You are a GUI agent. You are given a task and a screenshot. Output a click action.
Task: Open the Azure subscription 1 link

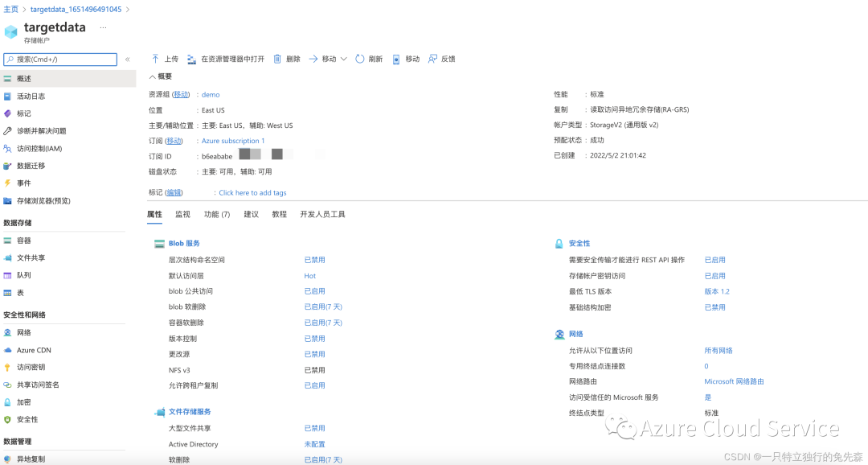[233, 141]
